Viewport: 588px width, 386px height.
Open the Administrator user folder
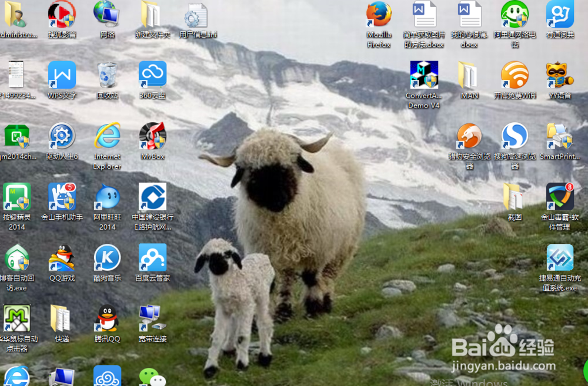[15, 15]
